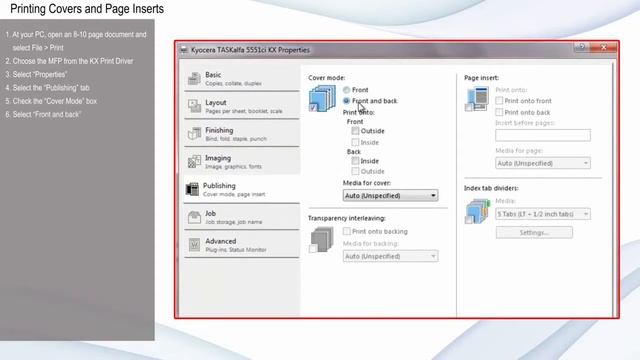Click the printer icon in title bar
The width and height of the screenshot is (640, 360).
pos(184,50)
